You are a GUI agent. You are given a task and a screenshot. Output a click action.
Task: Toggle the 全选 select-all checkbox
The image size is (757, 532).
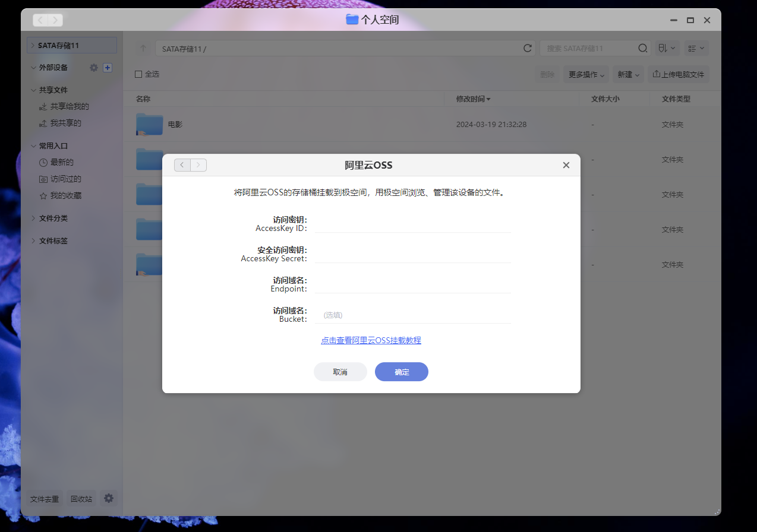tap(140, 74)
